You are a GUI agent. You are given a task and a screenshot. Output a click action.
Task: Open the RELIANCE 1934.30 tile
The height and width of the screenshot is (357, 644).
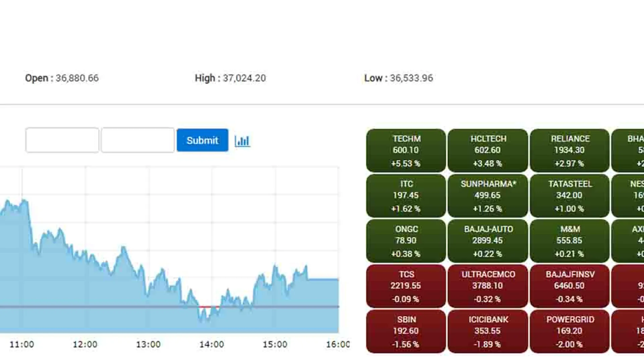[x=570, y=151]
